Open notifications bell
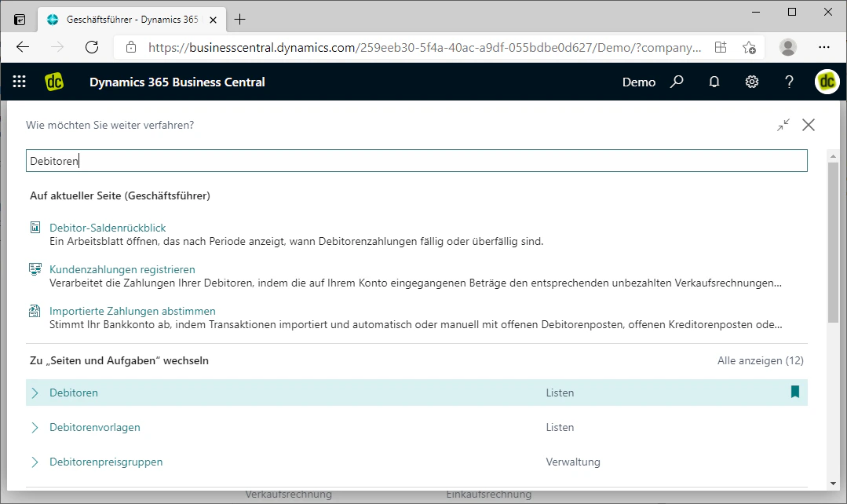Image resolution: width=847 pixels, height=504 pixels. [714, 82]
